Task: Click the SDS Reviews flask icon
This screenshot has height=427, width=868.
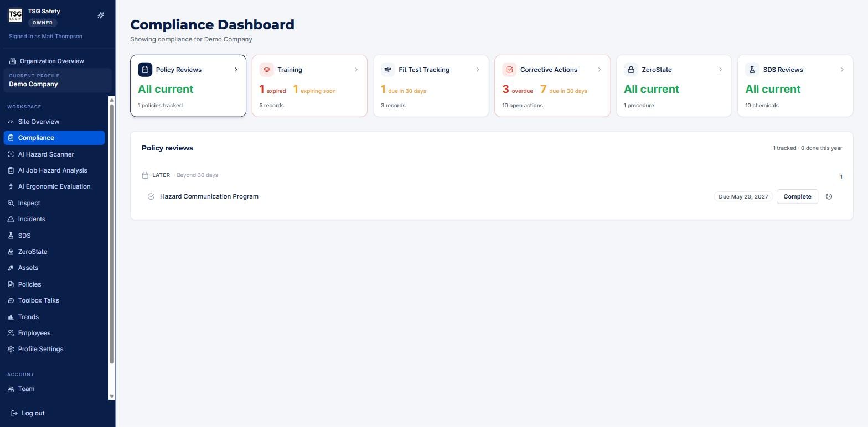Action: pyautogui.click(x=752, y=70)
